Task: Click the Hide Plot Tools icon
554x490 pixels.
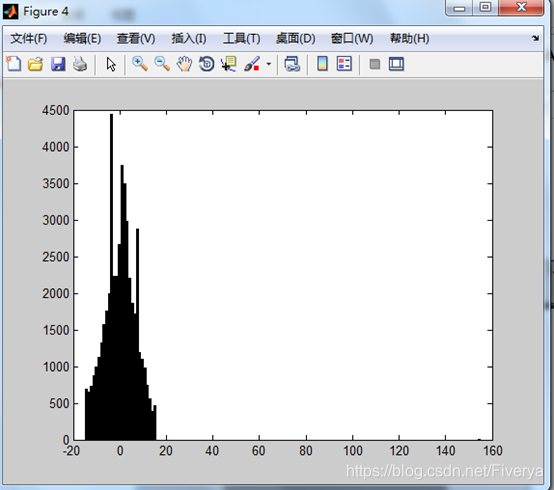Action: click(375, 64)
